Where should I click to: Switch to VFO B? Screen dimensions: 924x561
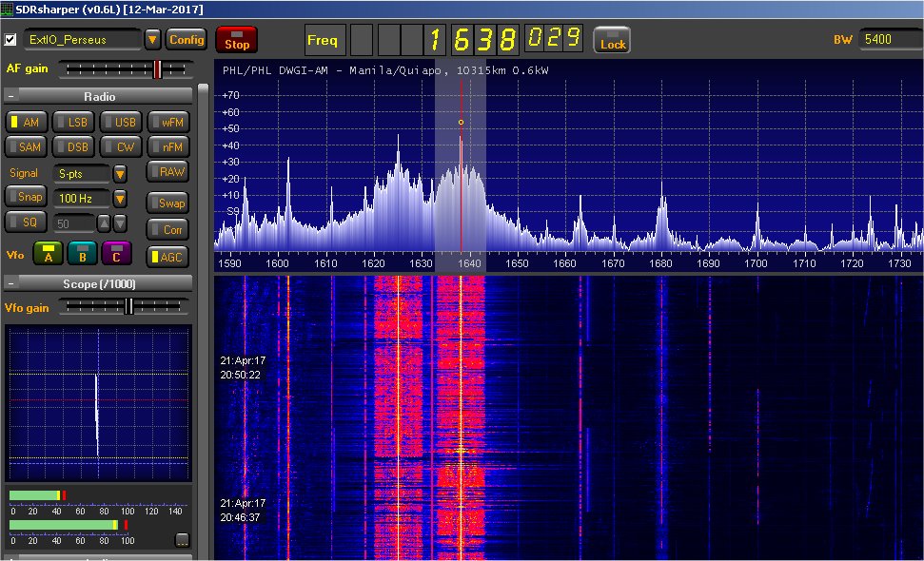[83, 254]
